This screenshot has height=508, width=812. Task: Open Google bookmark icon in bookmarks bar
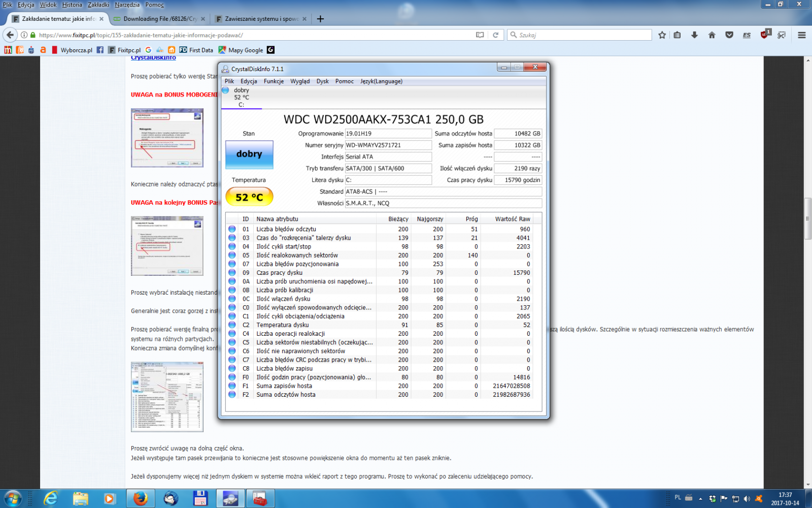pyautogui.click(x=148, y=50)
